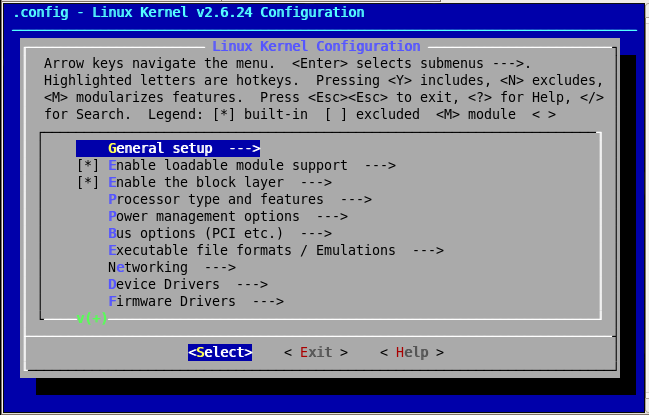Click the Linux Kernel Configuration dialog title
This screenshot has width=649, height=415.
pyautogui.click(x=316, y=46)
